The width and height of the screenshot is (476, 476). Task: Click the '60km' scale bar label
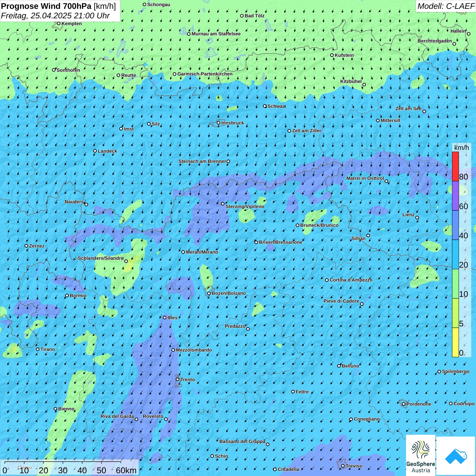tap(126, 471)
